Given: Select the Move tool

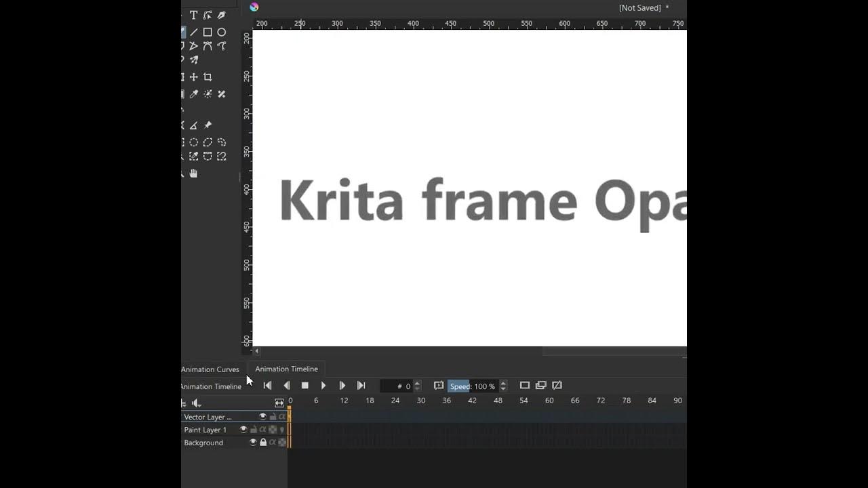Looking at the screenshot, I should 193,77.
